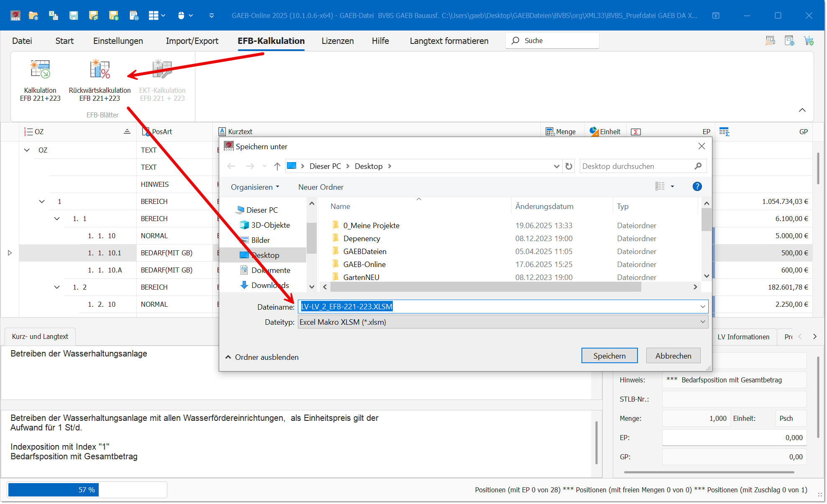Screen dimensions: 827x504
Task: Open Rückwärtskalkulation EFB 221+223
Action: [x=100, y=69]
